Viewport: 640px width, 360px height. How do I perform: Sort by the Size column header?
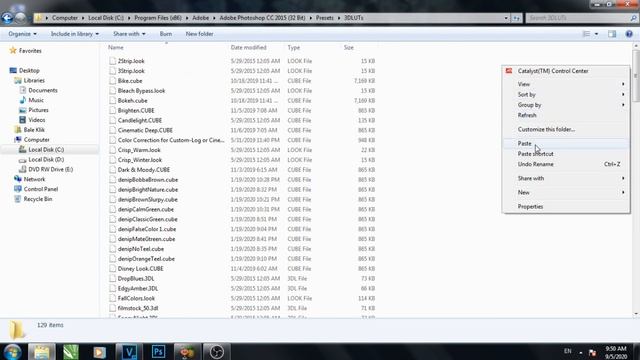(x=349, y=48)
